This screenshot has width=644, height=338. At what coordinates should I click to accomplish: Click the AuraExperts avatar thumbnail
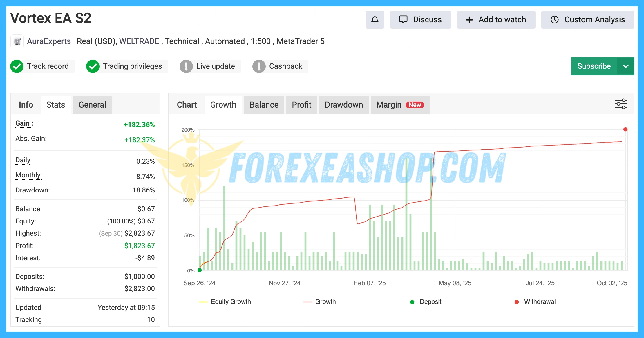tap(17, 41)
